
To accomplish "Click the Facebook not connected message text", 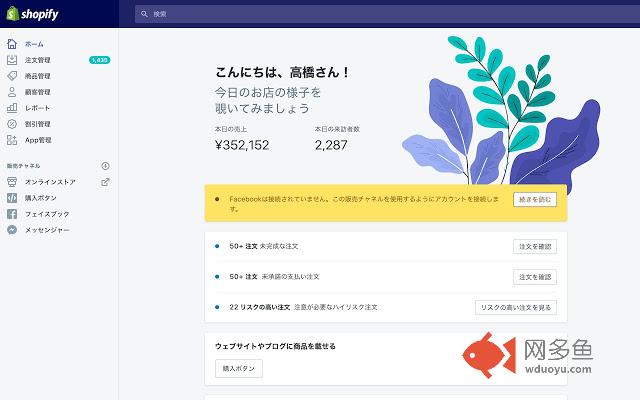I will (364, 204).
